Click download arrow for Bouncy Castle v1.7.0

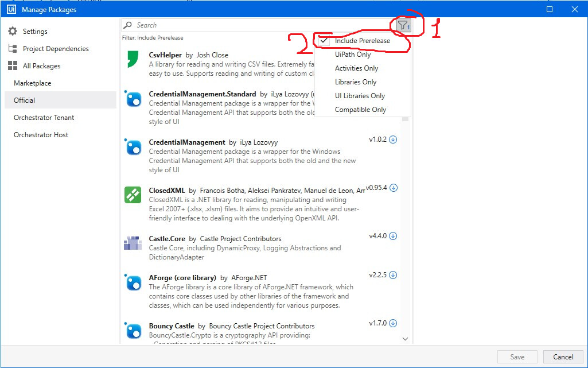click(393, 323)
